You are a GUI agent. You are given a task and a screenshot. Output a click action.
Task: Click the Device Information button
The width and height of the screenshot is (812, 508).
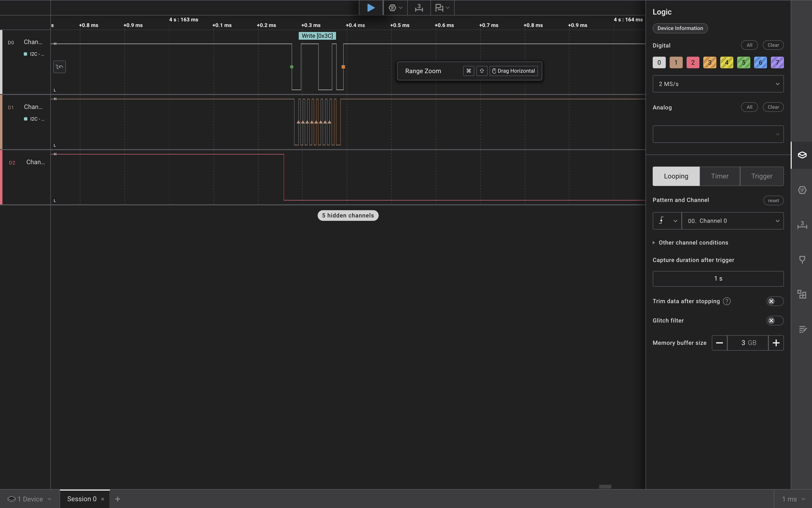(680, 28)
